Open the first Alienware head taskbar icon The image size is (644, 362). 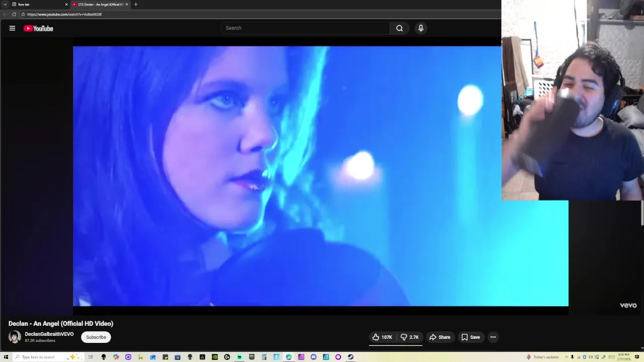tap(103, 357)
